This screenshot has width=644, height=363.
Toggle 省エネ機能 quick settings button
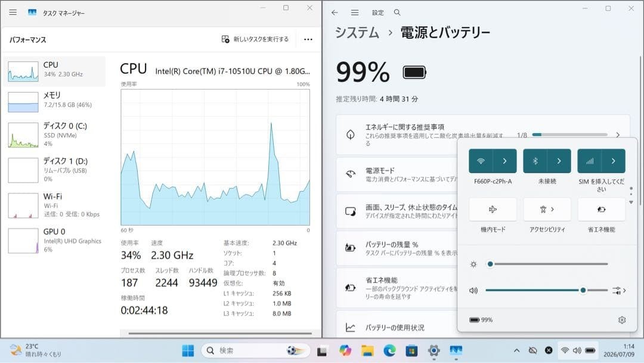601,209
